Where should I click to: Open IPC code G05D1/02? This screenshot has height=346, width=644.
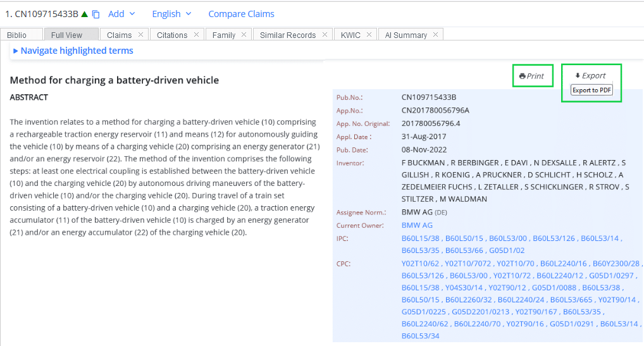507,250
